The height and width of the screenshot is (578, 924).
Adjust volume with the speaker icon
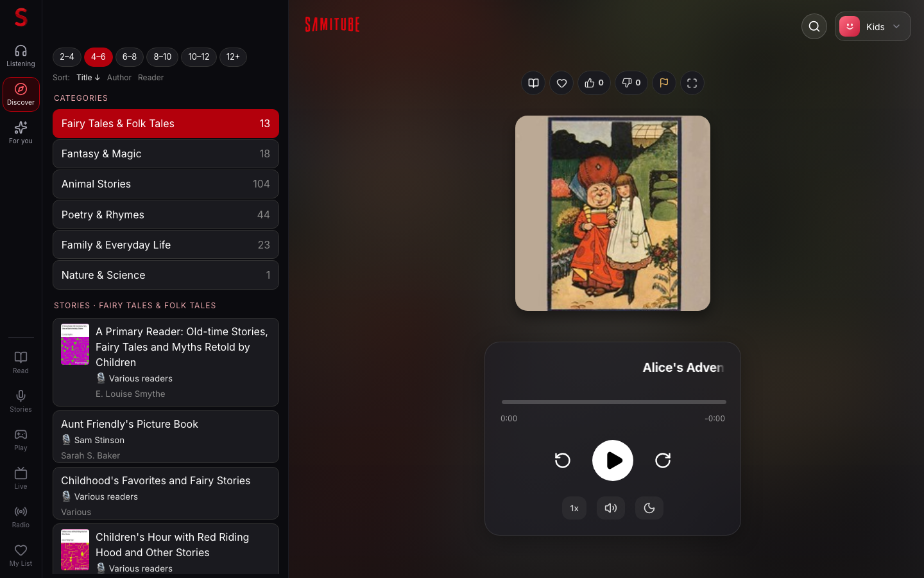pyautogui.click(x=611, y=508)
